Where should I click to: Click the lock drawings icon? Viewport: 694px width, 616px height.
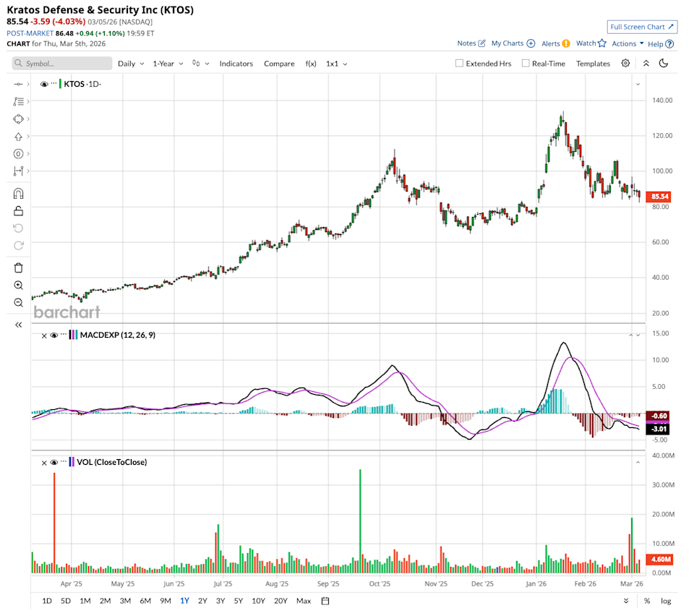click(x=19, y=211)
